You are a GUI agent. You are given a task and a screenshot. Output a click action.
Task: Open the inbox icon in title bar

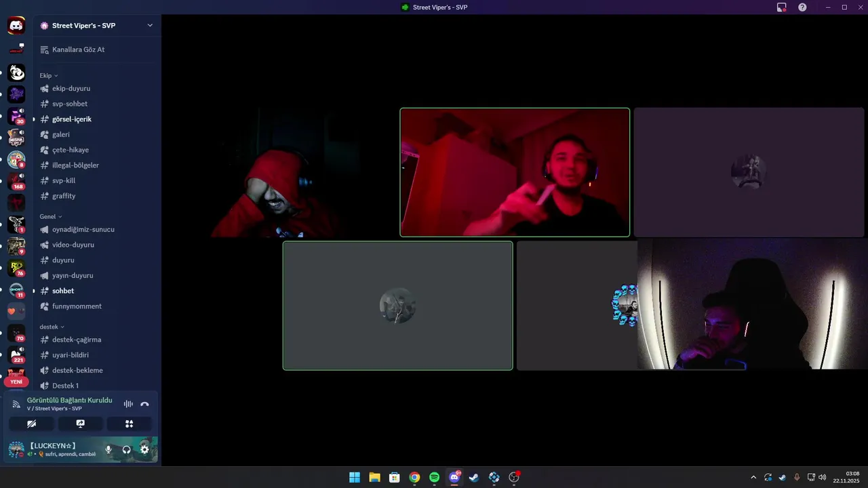782,7
